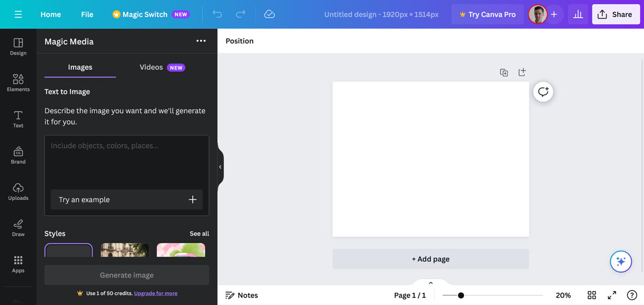The height and width of the screenshot is (305, 644).
Task: Select the first dark style thumbnail
Action: tap(69, 250)
